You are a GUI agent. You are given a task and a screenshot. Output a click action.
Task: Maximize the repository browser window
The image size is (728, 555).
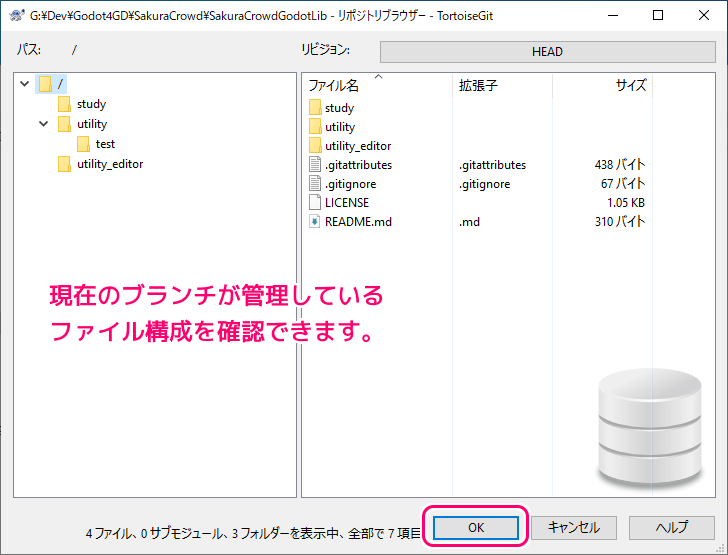point(658,15)
